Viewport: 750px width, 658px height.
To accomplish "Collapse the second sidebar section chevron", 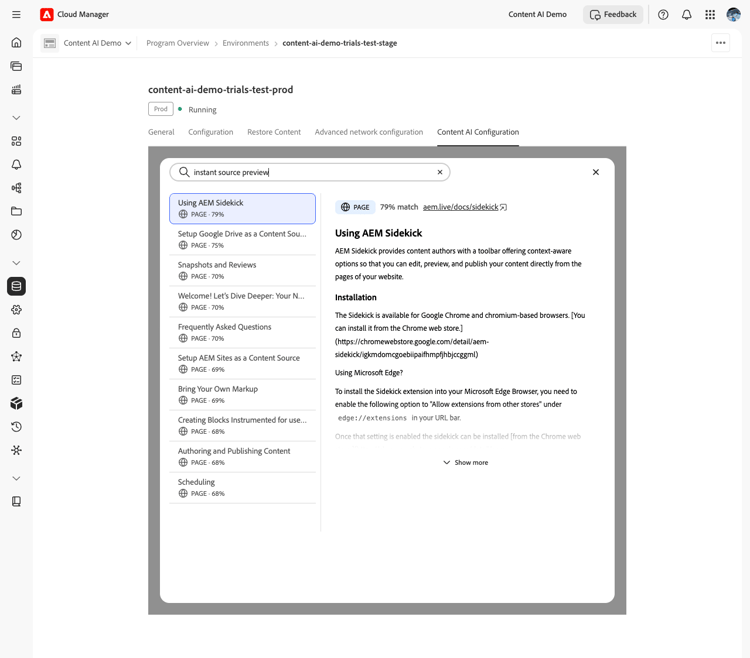I will pos(16,263).
